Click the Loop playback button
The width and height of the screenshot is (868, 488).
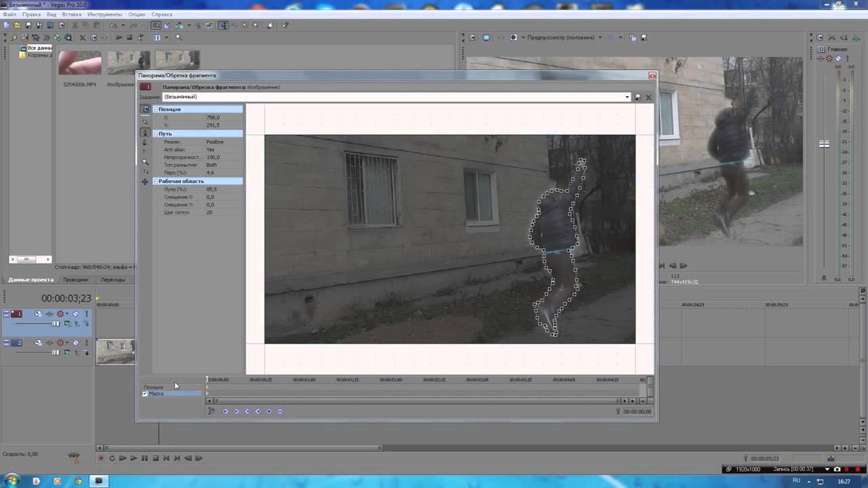coord(112,458)
